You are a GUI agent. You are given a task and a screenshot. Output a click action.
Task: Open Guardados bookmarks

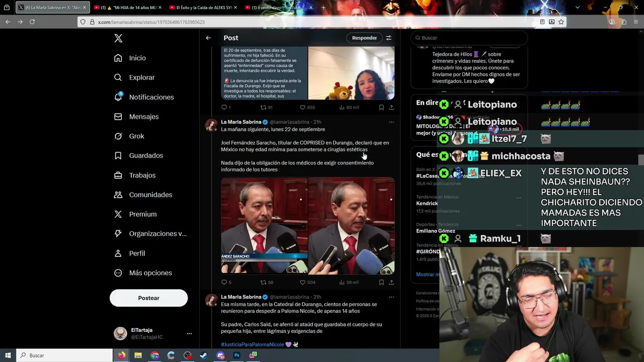[138, 155]
